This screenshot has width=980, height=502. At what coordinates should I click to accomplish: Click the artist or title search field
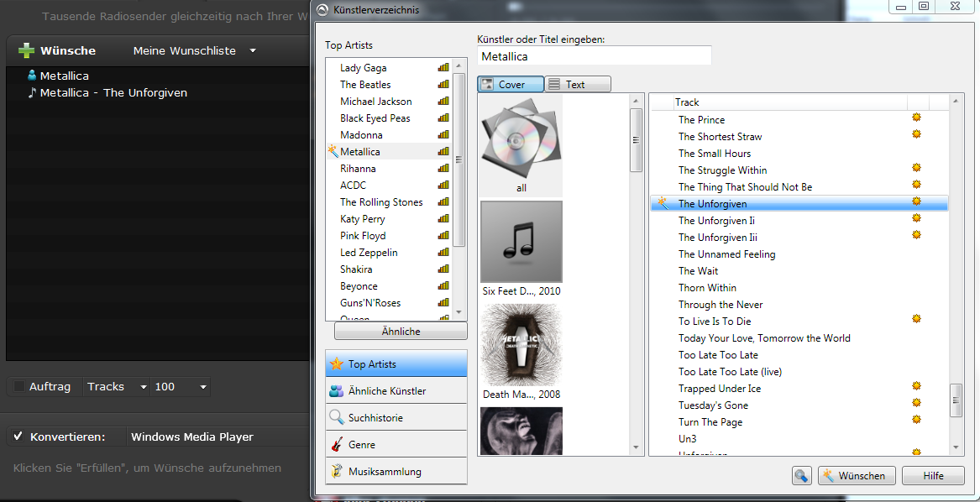[x=594, y=56]
